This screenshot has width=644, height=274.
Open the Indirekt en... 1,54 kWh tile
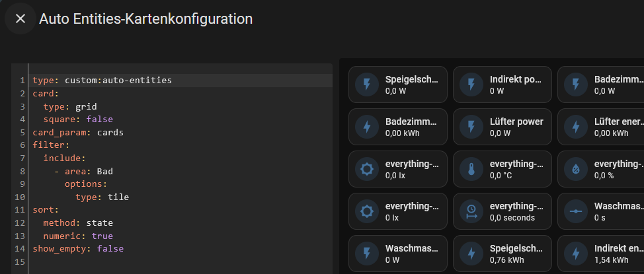pyautogui.click(x=601, y=254)
